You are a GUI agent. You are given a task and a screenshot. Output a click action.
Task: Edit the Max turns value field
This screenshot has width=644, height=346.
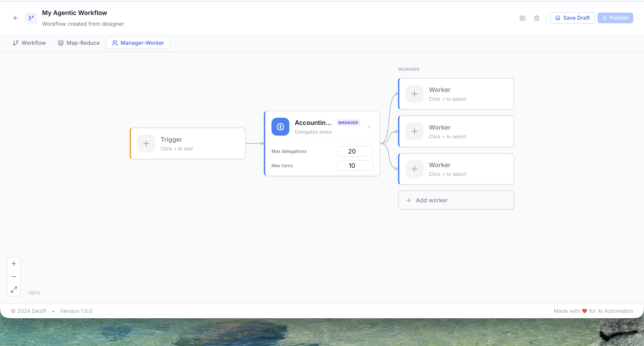(355, 166)
